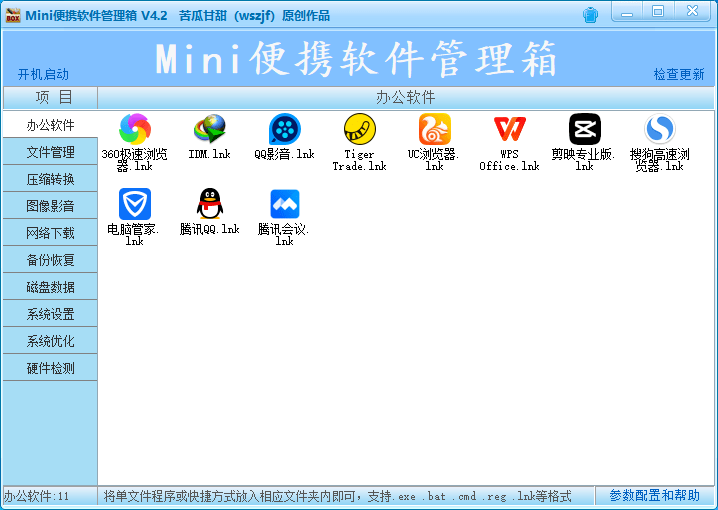
Task: Open 搜狗高速浏览器 icon
Action: coord(659,129)
